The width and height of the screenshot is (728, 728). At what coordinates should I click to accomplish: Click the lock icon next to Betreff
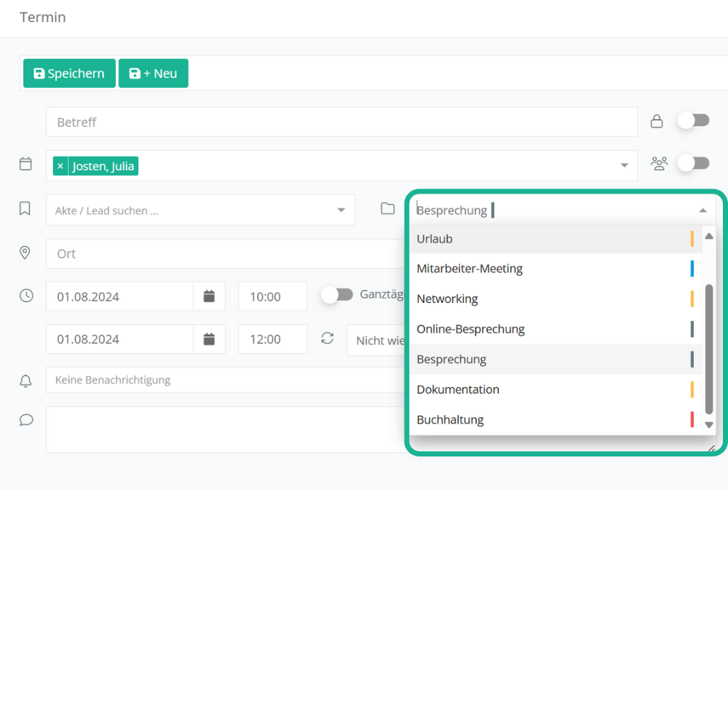pos(657,122)
